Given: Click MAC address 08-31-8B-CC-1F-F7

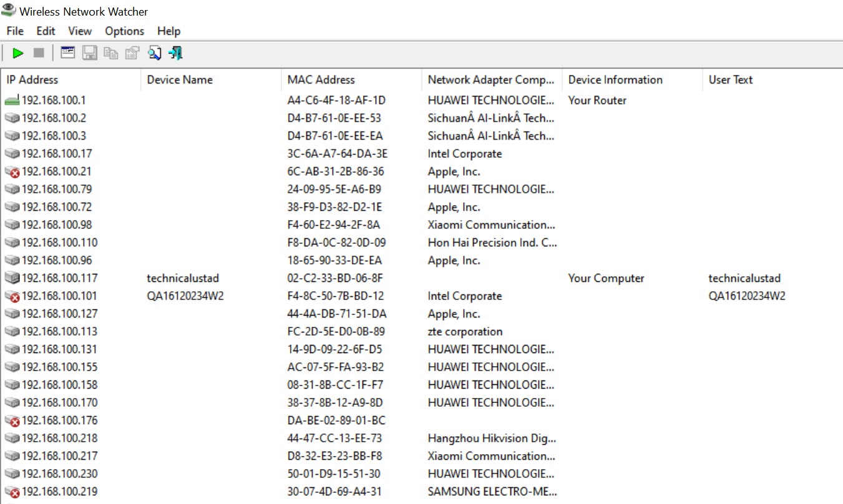Looking at the screenshot, I should coord(335,385).
